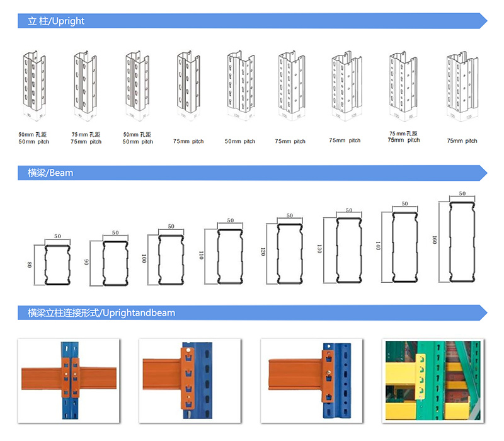Open the photo of the orange connector with safety pin
The width and height of the screenshot is (504, 441).
click(x=311, y=381)
